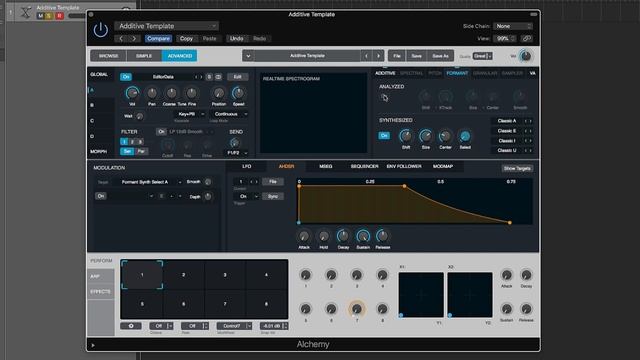This screenshot has height=360, width=640.
Task: Select filter 2 button
Action: point(132,142)
